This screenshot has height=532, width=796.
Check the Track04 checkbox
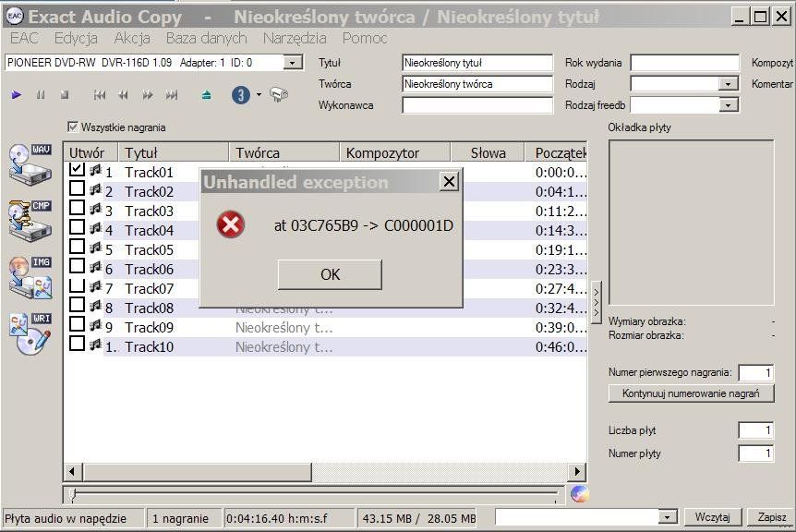click(x=77, y=227)
